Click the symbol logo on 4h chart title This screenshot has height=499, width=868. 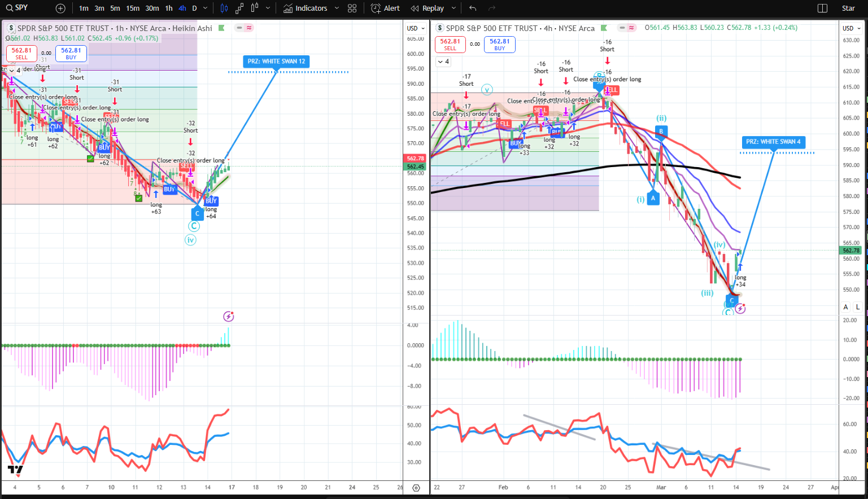coord(440,28)
